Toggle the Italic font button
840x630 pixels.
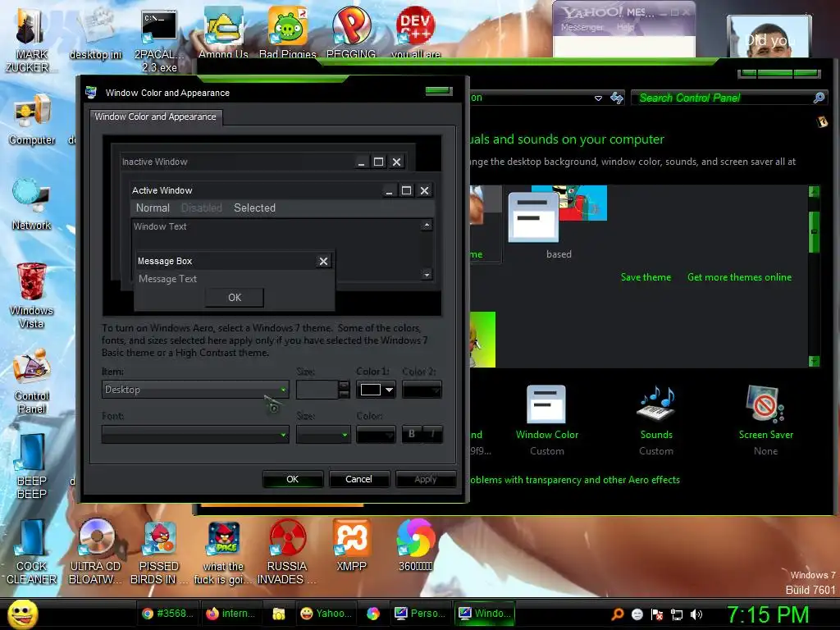pyautogui.click(x=432, y=434)
